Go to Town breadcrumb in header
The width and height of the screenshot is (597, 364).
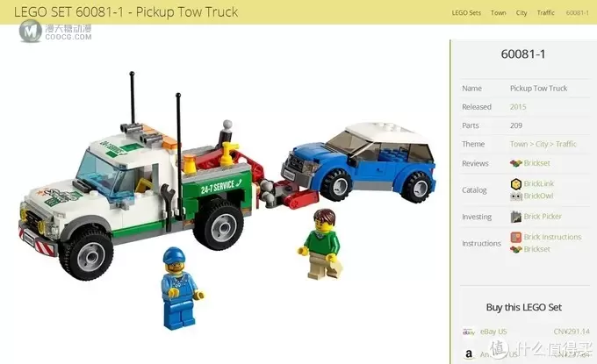click(498, 12)
